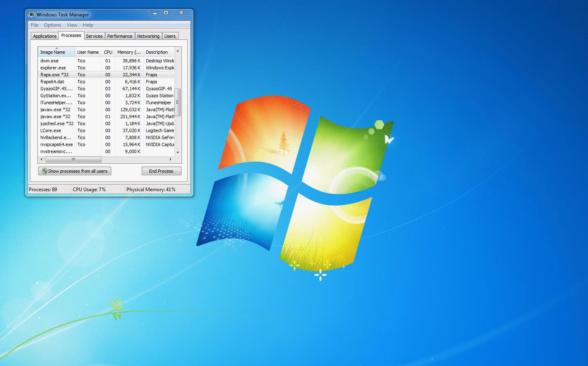This screenshot has height=366, width=588.
Task: Click the vertical scrollbar thumb in process list
Action: (x=178, y=102)
